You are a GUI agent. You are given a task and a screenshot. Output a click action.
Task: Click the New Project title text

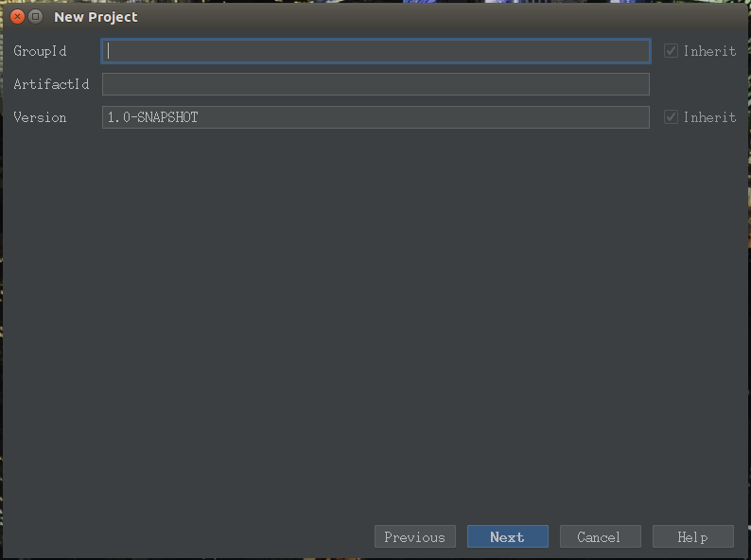(x=96, y=17)
